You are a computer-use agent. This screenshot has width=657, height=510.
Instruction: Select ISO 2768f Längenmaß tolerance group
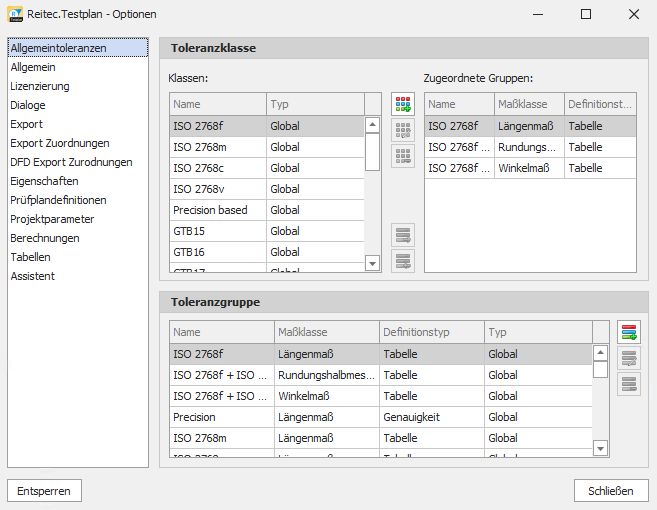pyautogui.click(x=381, y=354)
